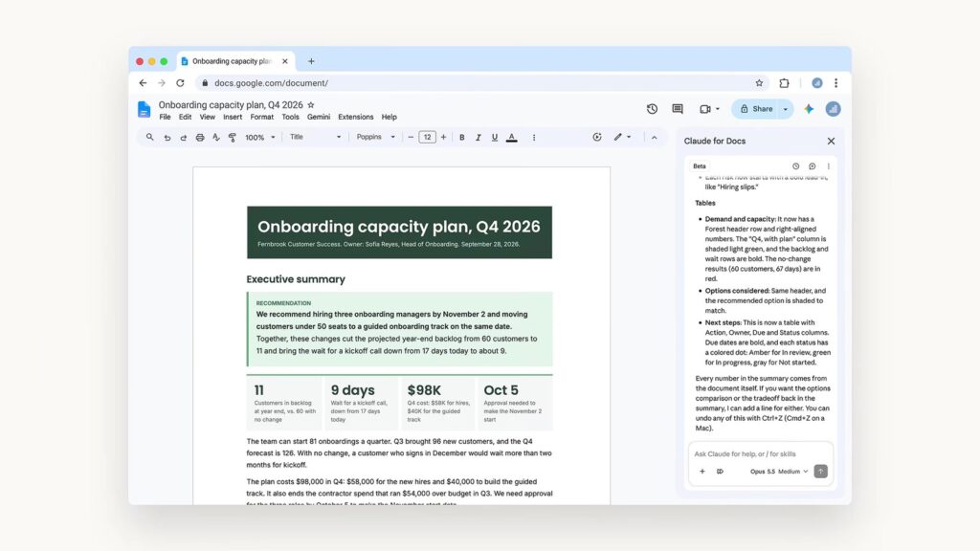This screenshot has width=980, height=551.
Task: Click the search magnifier in the Docs toolbar
Action: pos(150,137)
